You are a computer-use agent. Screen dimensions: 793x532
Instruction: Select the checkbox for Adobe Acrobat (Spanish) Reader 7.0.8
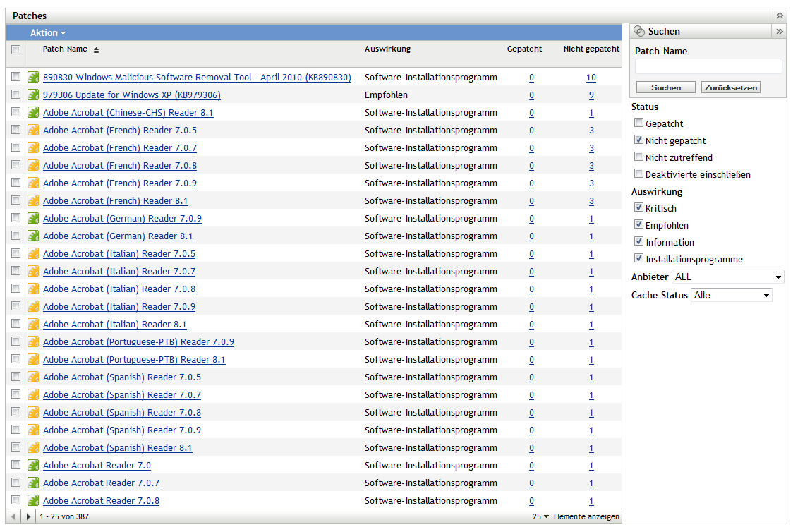pos(16,412)
